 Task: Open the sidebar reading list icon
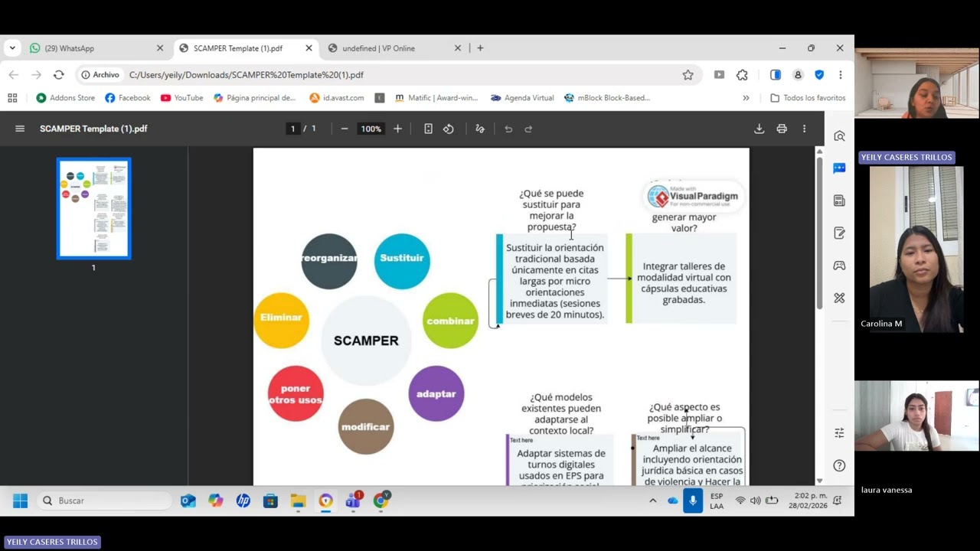[x=840, y=201]
